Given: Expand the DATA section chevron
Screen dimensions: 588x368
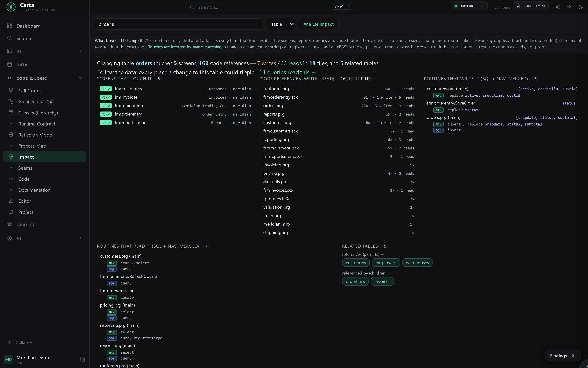Looking at the screenshot, I should [x=80, y=64].
